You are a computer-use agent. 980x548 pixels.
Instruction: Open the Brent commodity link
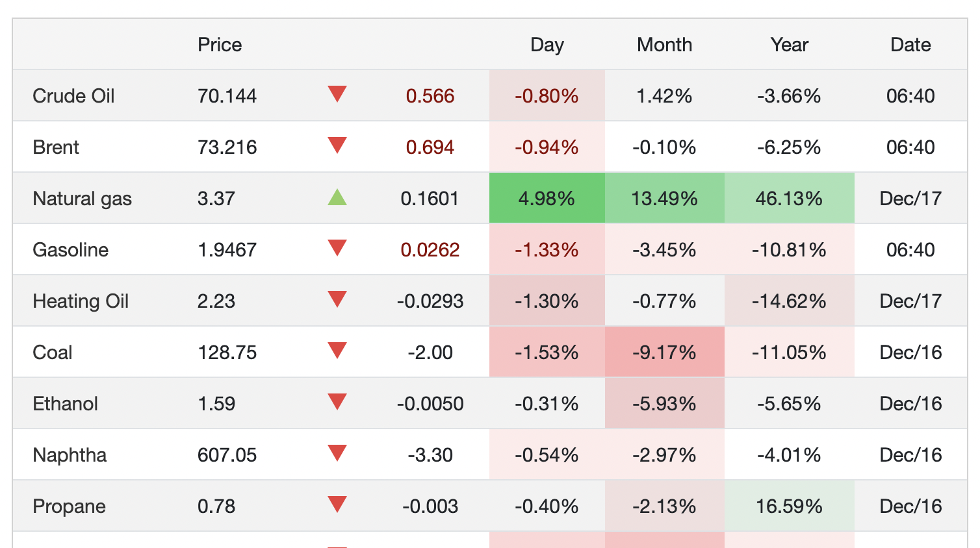[56, 147]
